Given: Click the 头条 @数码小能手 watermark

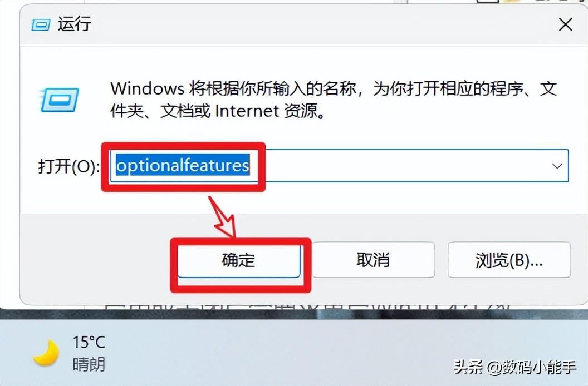Looking at the screenshot, I should point(515,367).
